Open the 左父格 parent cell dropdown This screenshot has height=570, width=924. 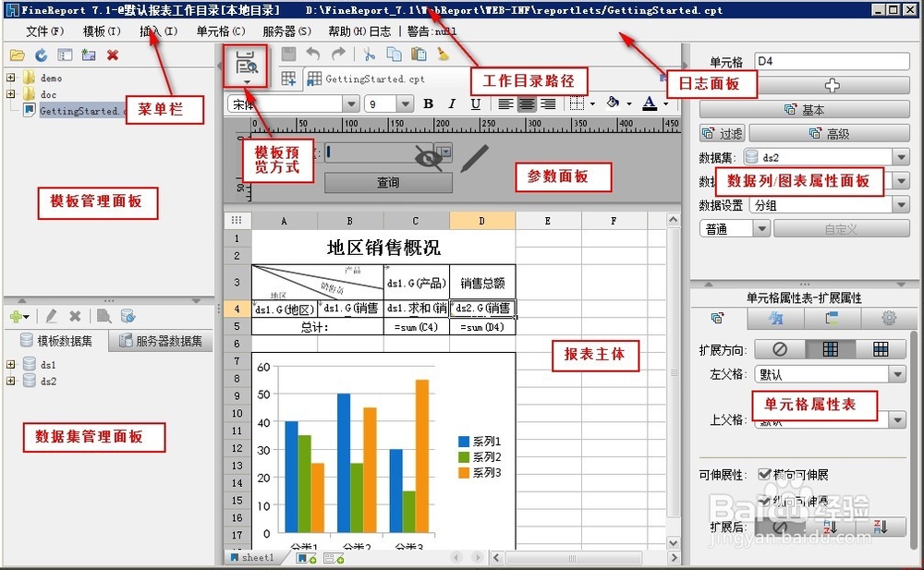pos(897,374)
